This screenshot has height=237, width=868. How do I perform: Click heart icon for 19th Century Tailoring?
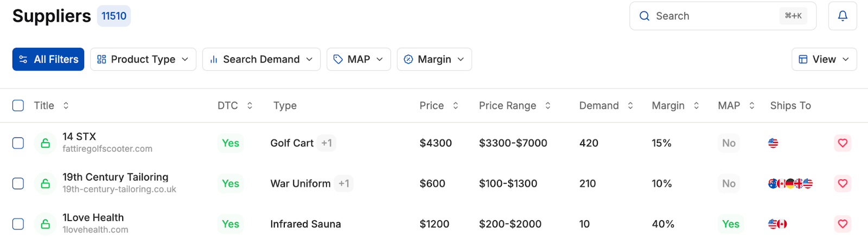[x=843, y=184]
